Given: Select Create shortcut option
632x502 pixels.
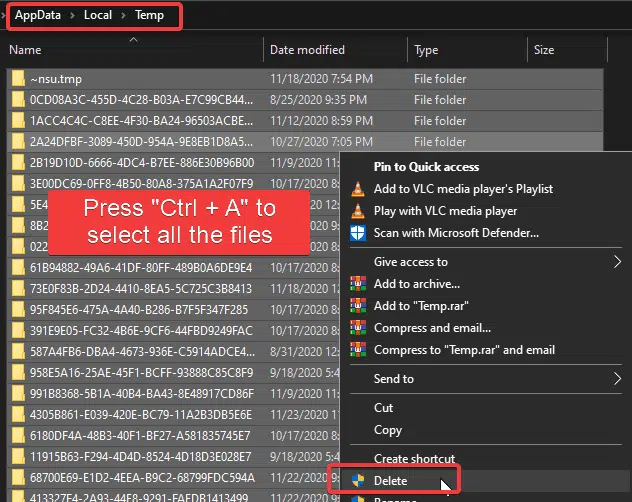Looking at the screenshot, I should tap(414, 459).
